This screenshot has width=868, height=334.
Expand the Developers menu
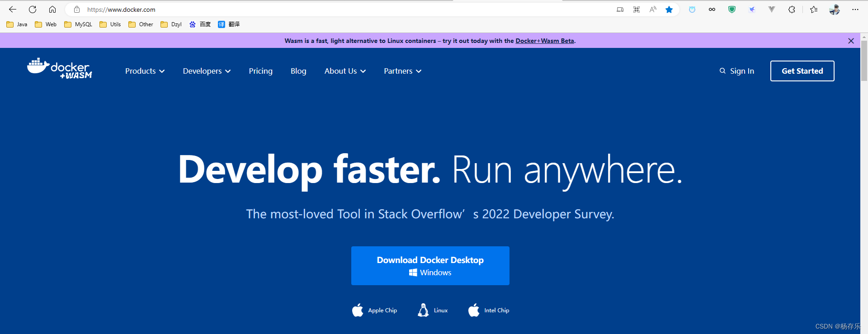click(207, 71)
